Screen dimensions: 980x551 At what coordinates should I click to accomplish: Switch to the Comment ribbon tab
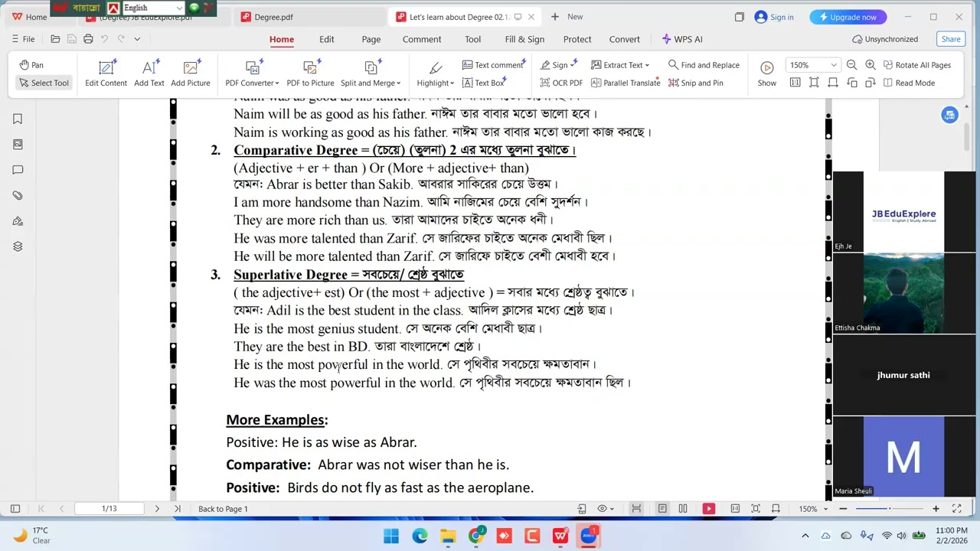point(422,39)
